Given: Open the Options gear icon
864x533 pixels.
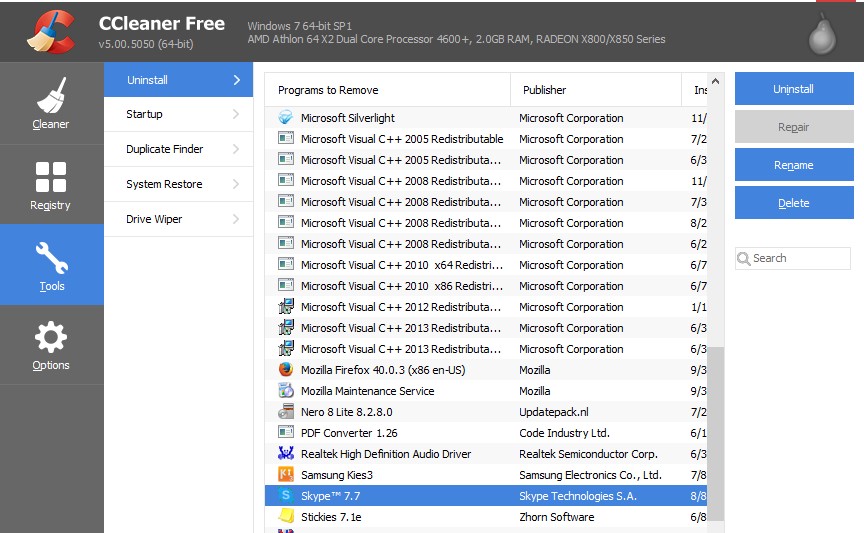Looking at the screenshot, I should click(51, 338).
